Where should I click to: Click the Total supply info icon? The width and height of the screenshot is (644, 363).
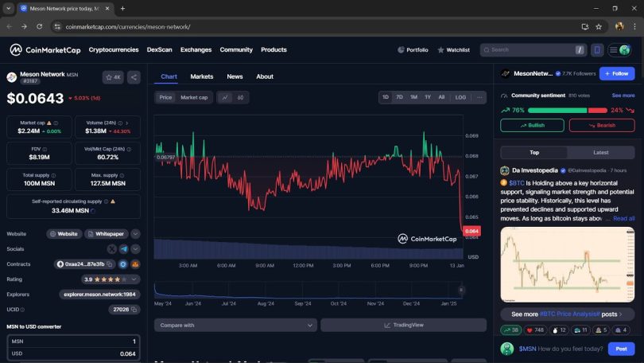[x=53, y=176]
